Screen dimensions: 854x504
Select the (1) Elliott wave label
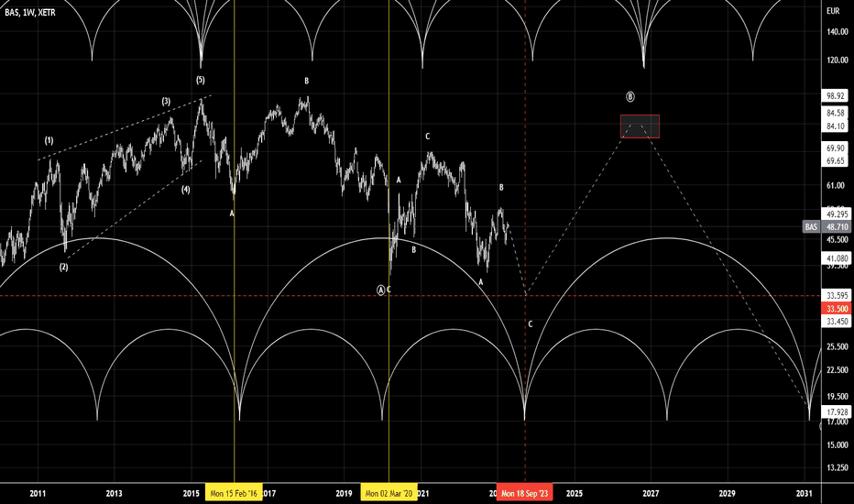click(x=49, y=140)
